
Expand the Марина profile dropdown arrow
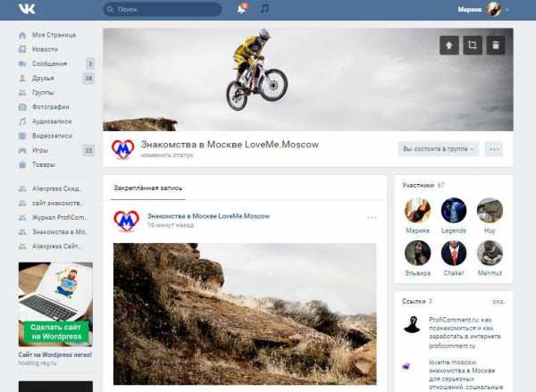pos(507,10)
